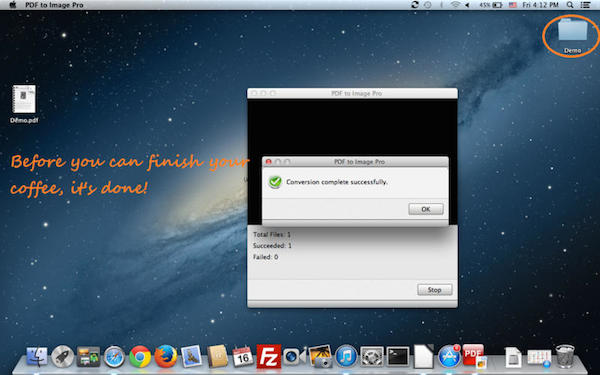The image size is (600, 375).
Task: Open PDF to Image Pro dock icon
Action: [474, 356]
